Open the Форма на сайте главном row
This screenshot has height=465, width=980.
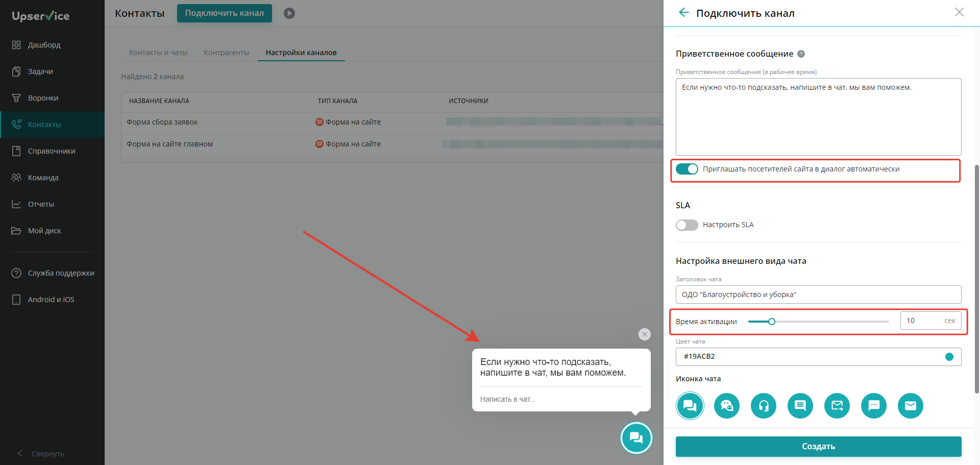392,144
